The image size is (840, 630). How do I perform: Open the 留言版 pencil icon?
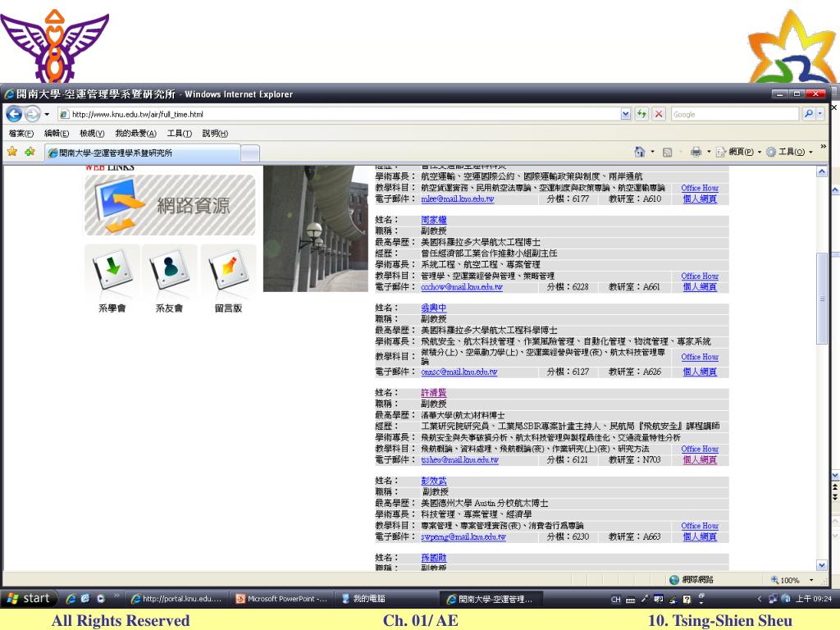pyautogui.click(x=228, y=269)
